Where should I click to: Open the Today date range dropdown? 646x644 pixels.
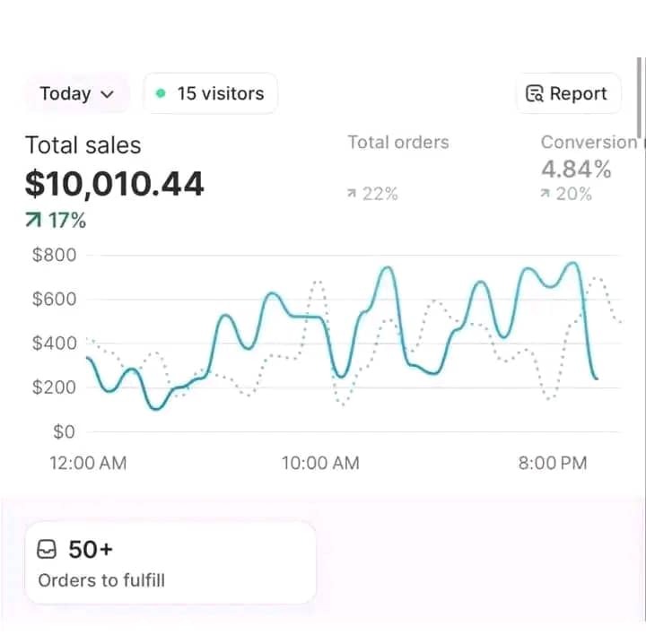[x=76, y=93]
